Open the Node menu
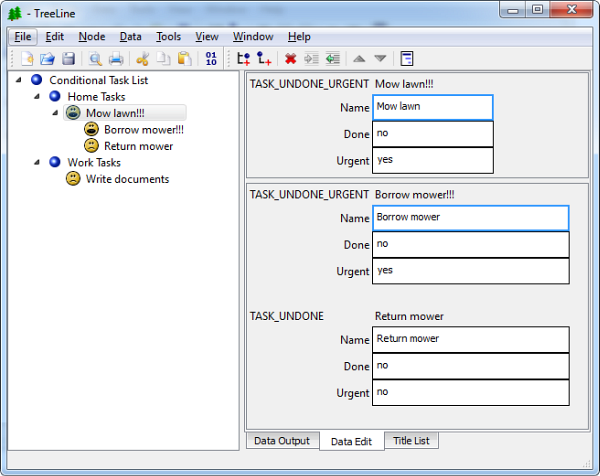 [x=92, y=37]
